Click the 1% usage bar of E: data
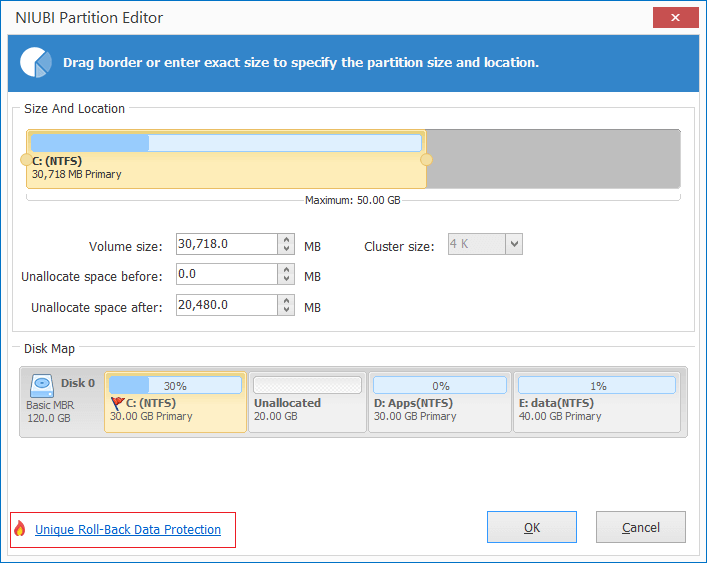Screen dimensions: 707x563 click(x=597, y=385)
